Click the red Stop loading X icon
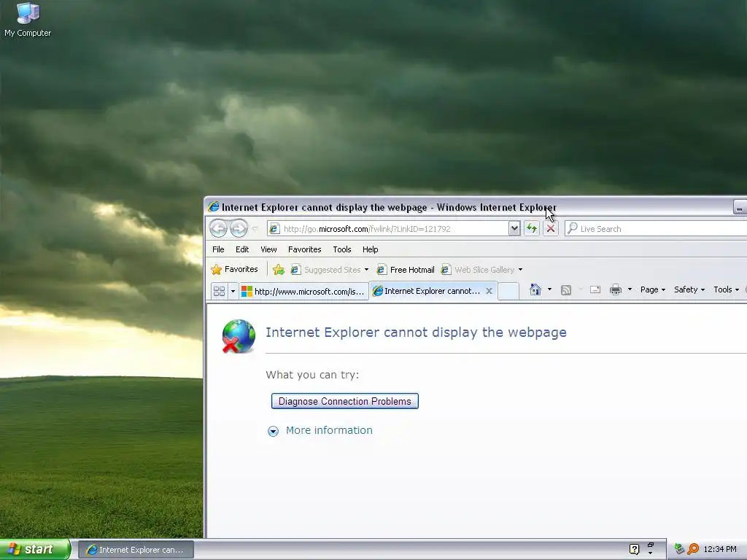Viewport: 747px width, 560px height. click(551, 228)
